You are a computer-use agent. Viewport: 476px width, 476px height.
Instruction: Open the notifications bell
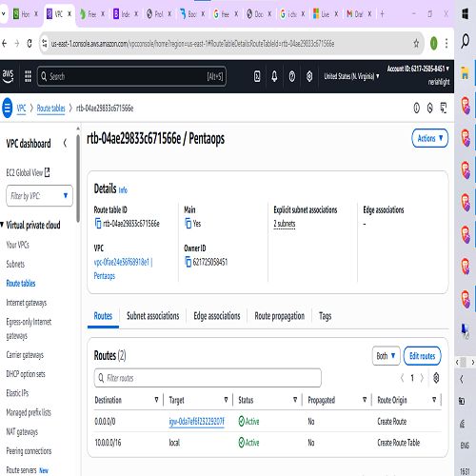(x=274, y=76)
